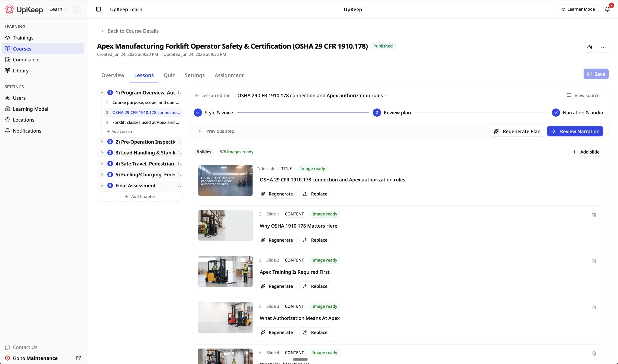Open Notifications settings in the sidebar
The image size is (618, 364).
[x=43, y=131]
